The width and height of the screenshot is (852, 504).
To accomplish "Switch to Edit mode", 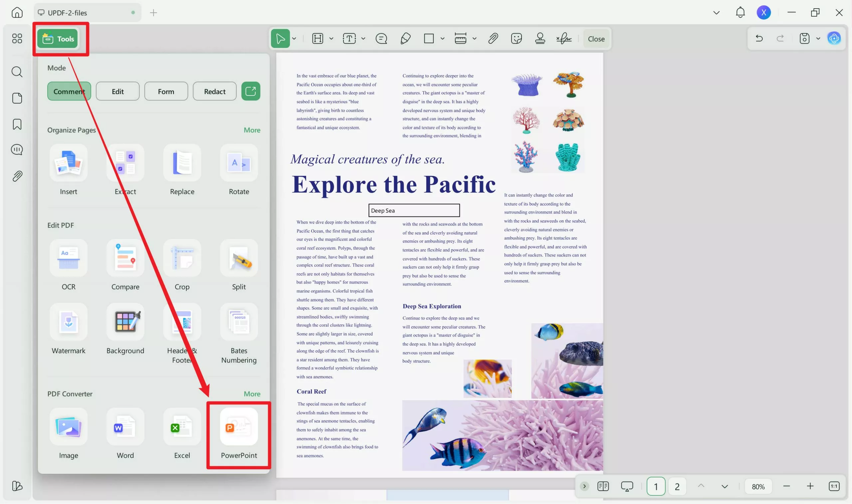I will (x=117, y=91).
